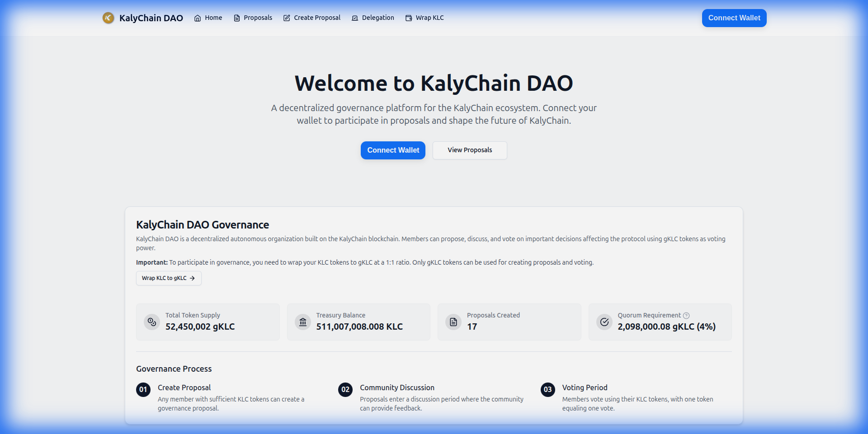The width and height of the screenshot is (868, 434).
Task: Click the KalyChain DAO logo icon
Action: 108,18
